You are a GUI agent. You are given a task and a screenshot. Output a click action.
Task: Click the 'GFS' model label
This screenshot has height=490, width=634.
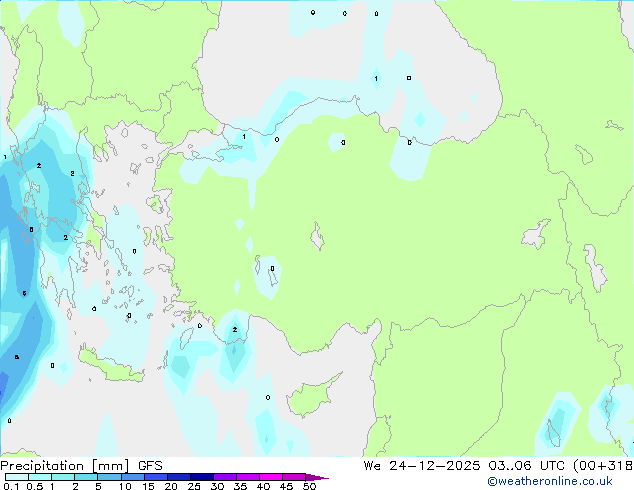pos(150,466)
